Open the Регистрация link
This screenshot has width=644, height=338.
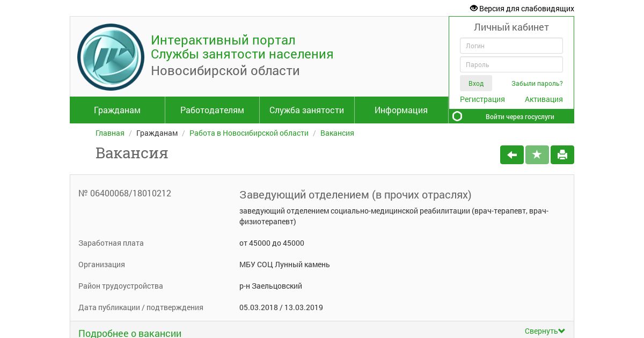(482, 99)
